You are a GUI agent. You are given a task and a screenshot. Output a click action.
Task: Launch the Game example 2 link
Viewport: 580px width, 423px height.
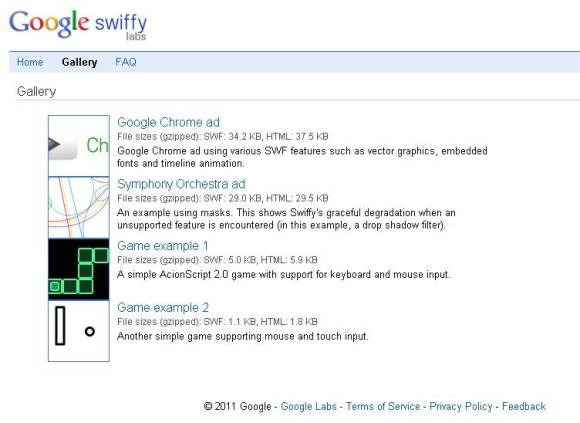point(163,308)
